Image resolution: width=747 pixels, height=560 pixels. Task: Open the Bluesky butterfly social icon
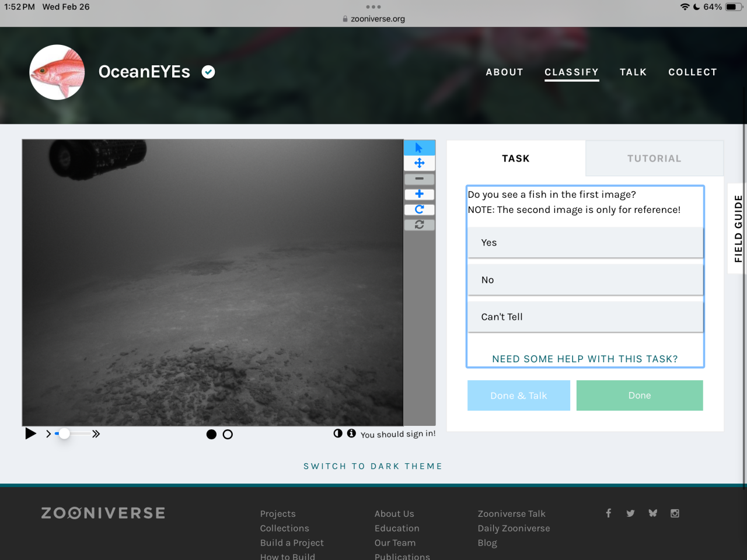point(652,513)
